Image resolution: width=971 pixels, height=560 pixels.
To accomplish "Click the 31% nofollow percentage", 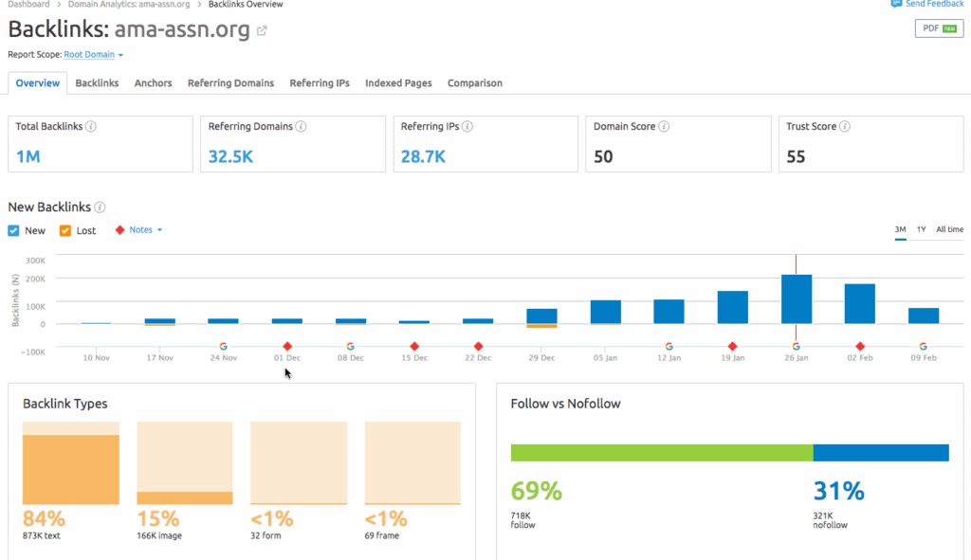I will coord(838,492).
